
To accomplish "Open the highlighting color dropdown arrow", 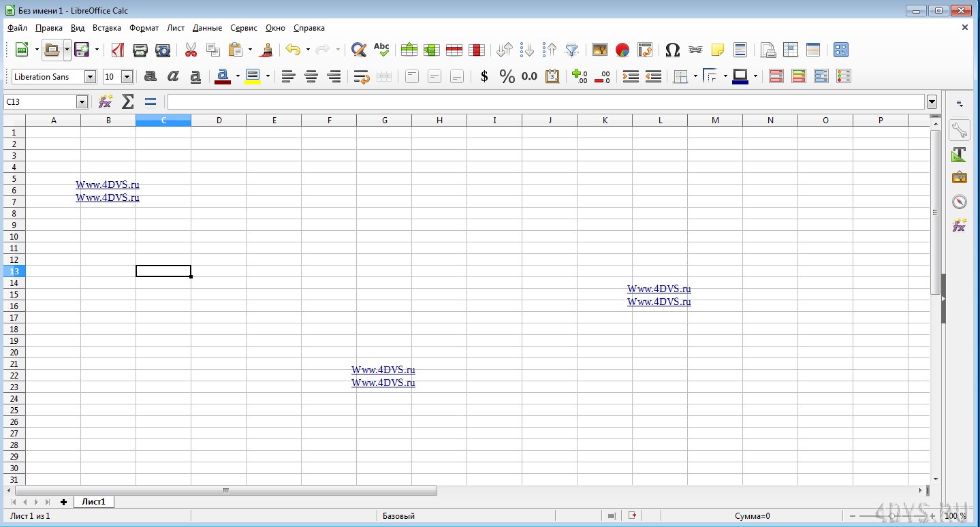I will click(x=268, y=77).
